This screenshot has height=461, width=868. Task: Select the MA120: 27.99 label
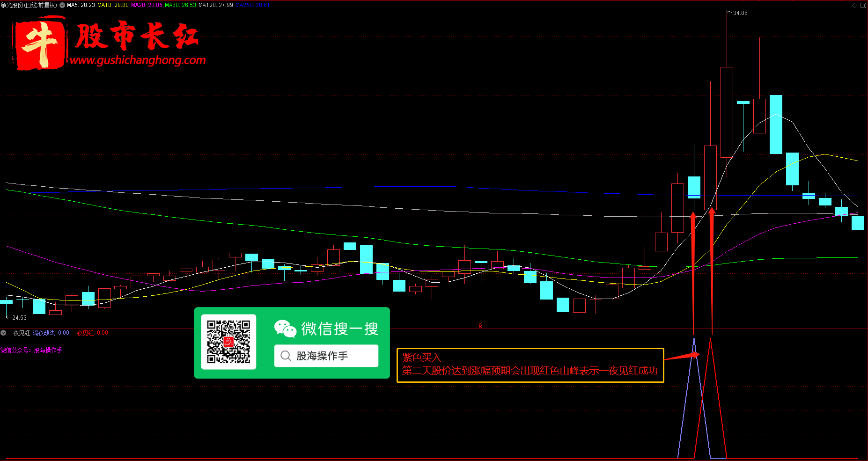click(x=216, y=5)
